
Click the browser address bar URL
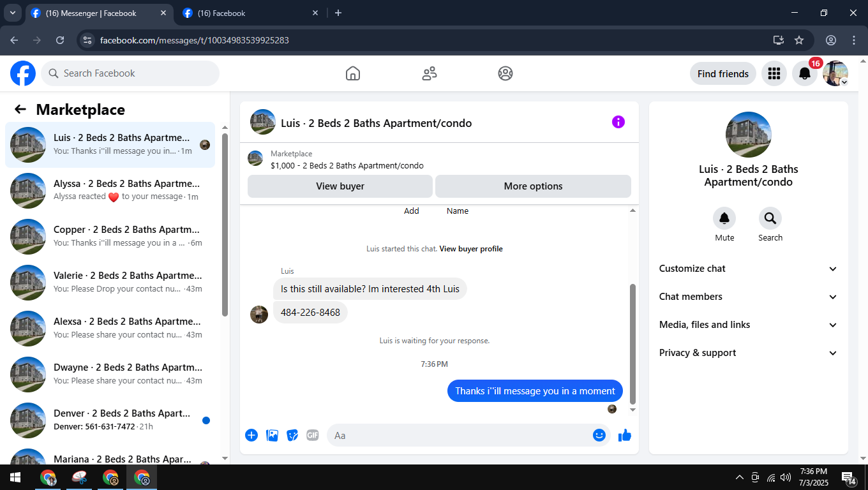click(195, 40)
